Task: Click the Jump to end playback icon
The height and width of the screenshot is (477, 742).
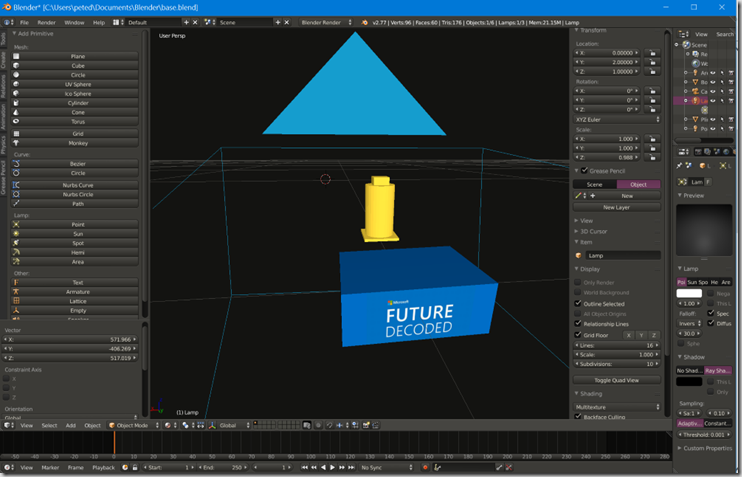Action: pos(351,468)
